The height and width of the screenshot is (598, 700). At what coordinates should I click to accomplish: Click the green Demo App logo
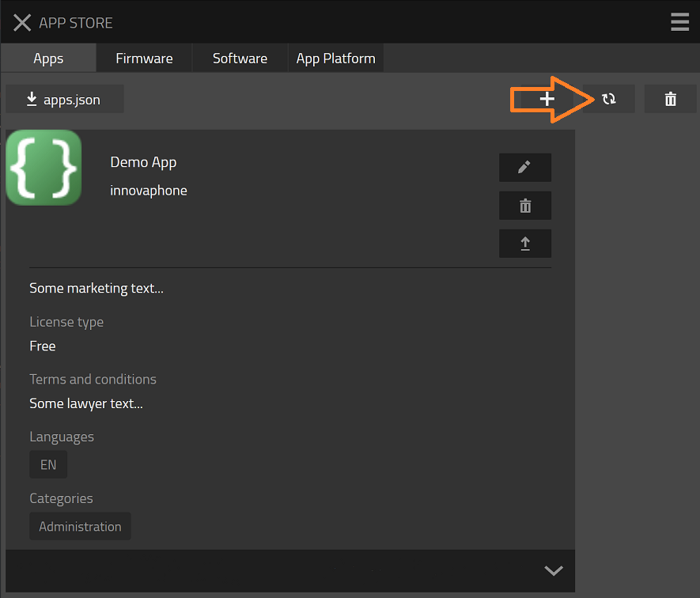[44, 168]
